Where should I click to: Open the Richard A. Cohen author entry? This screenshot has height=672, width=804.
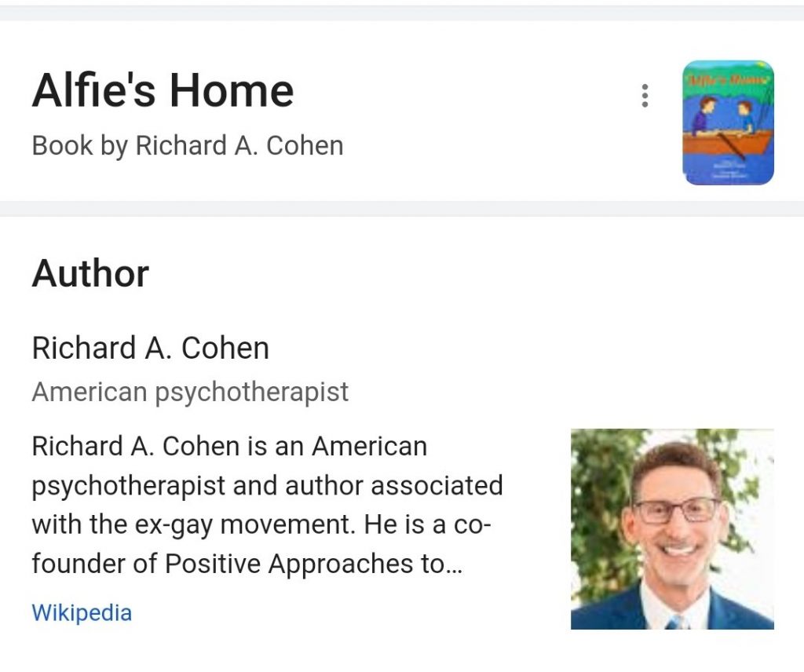pos(150,348)
